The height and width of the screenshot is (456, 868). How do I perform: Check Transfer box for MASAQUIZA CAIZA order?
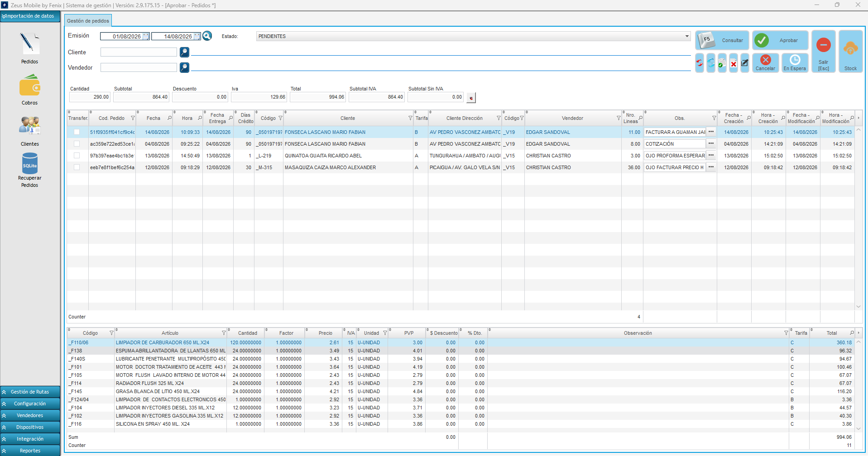pyautogui.click(x=77, y=167)
